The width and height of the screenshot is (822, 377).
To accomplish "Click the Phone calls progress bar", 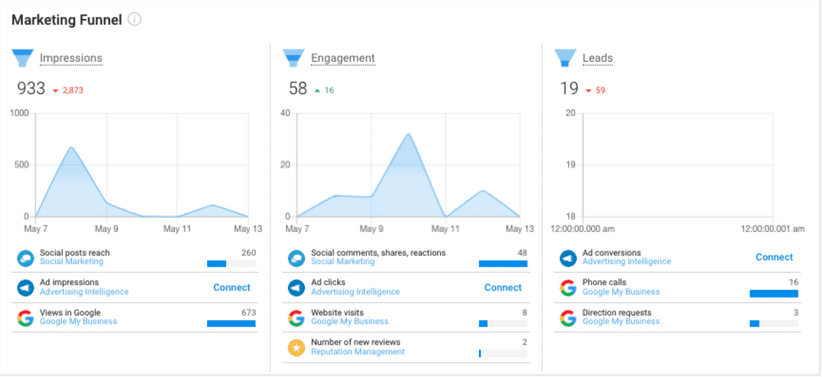I will pos(774,294).
